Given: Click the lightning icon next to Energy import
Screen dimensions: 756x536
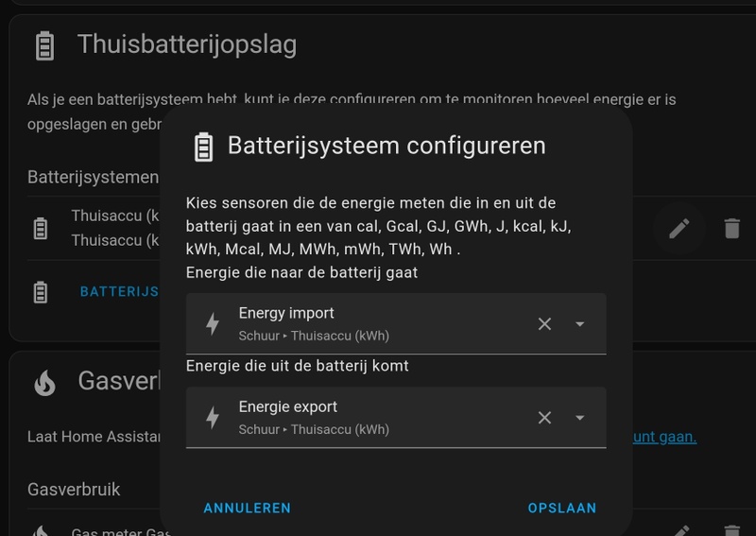Looking at the screenshot, I should pyautogui.click(x=213, y=324).
